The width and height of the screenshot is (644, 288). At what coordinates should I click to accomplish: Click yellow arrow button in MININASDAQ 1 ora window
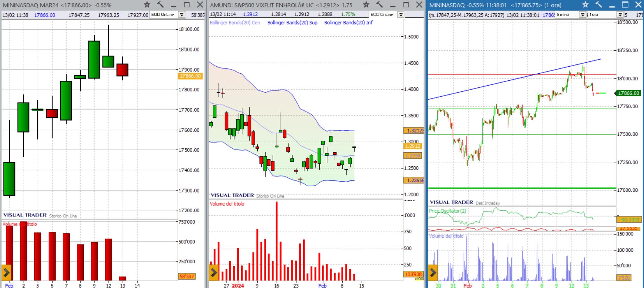click(433, 272)
